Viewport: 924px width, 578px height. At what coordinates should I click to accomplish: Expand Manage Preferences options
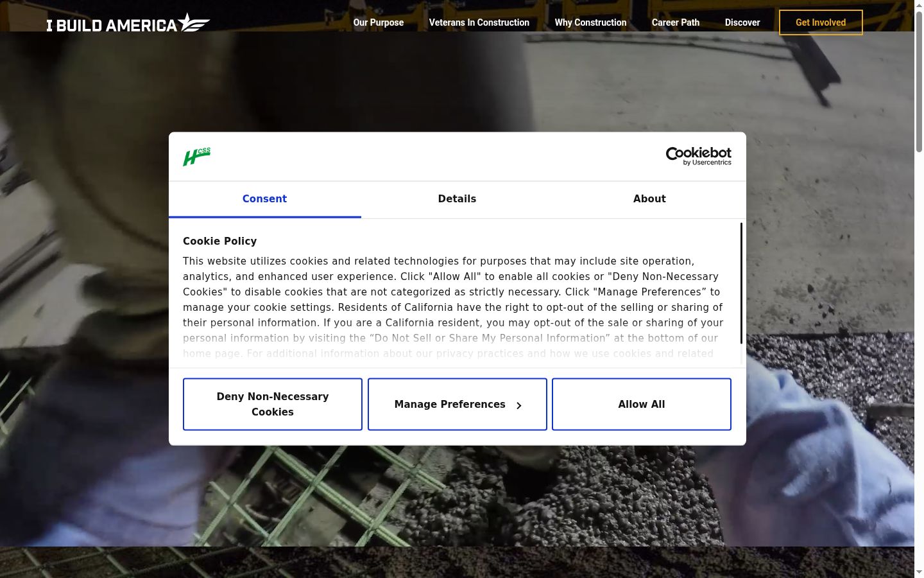458,404
